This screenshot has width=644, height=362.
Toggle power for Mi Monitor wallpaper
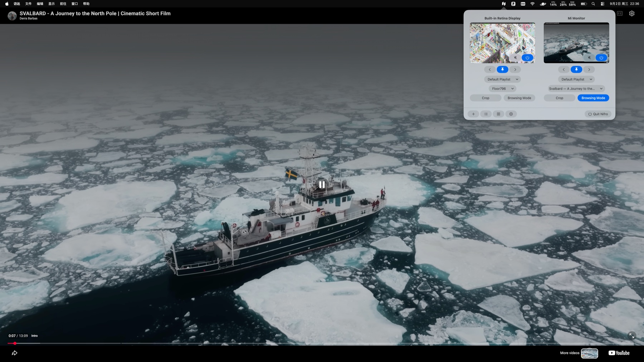[x=601, y=58]
